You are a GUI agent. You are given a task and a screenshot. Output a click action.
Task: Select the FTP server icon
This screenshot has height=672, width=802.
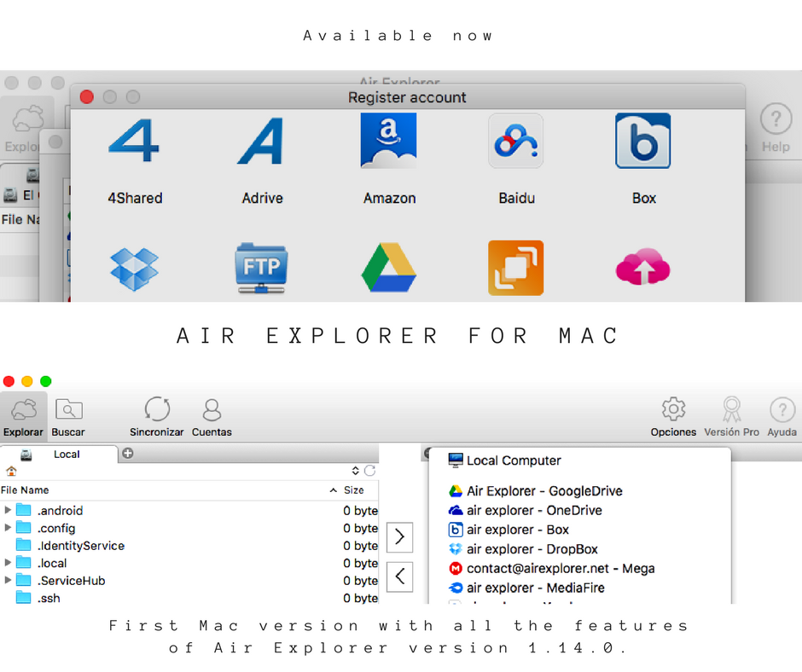click(x=261, y=268)
